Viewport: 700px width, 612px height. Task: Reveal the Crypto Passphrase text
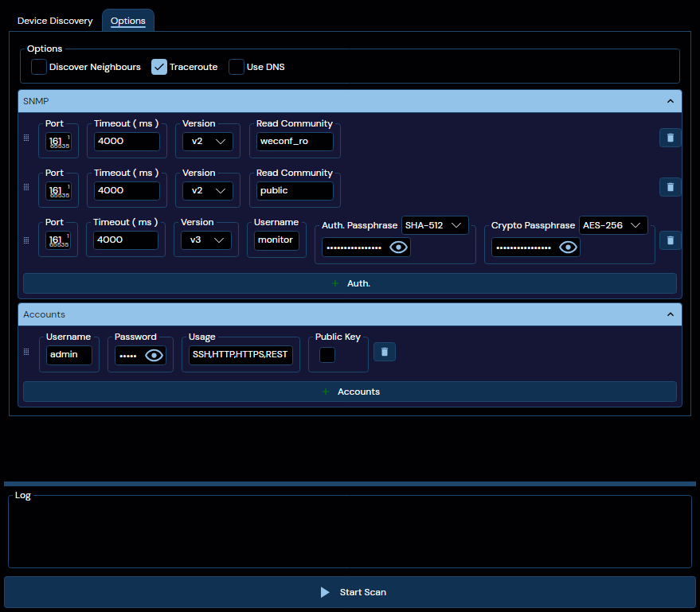[568, 248]
